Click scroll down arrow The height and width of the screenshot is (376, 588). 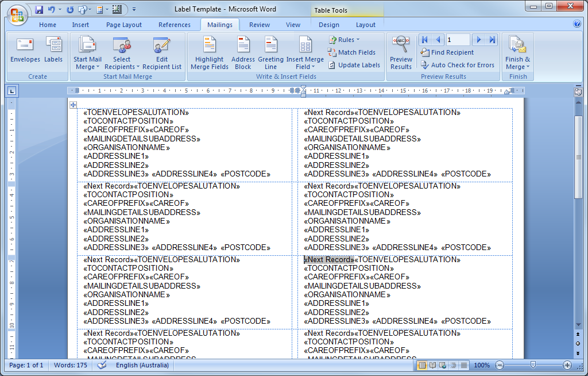pos(578,324)
